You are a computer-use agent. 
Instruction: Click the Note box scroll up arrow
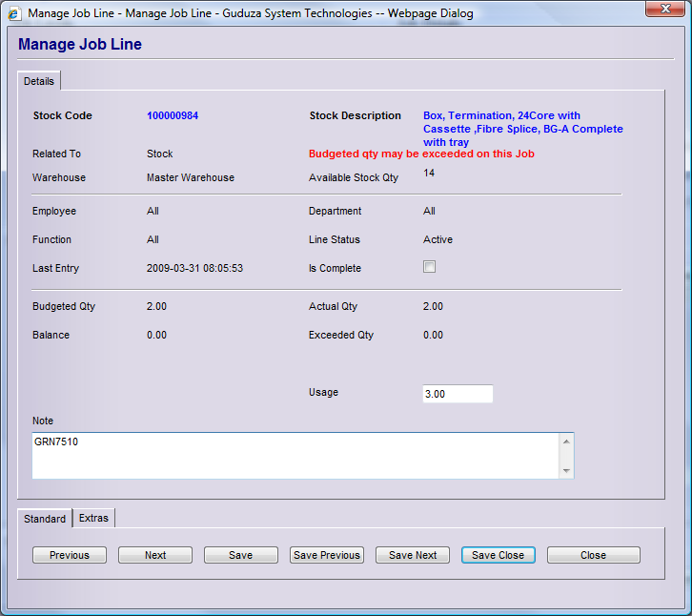point(566,441)
